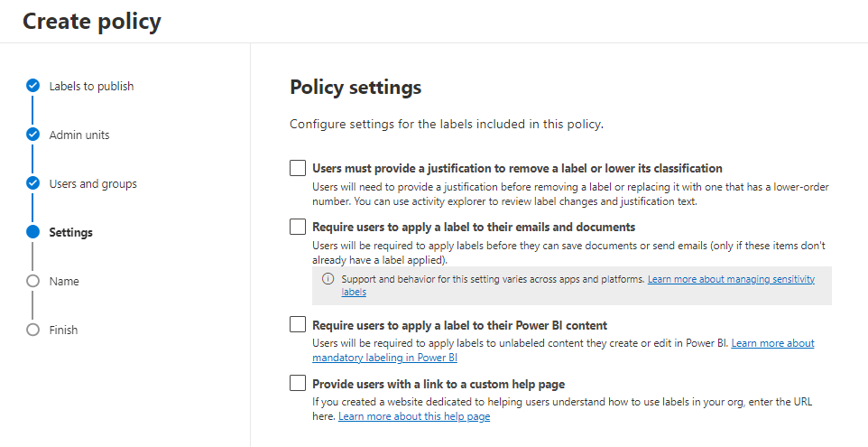868x447 pixels.
Task: Enable Require label for Power BI content
Action: [298, 324]
